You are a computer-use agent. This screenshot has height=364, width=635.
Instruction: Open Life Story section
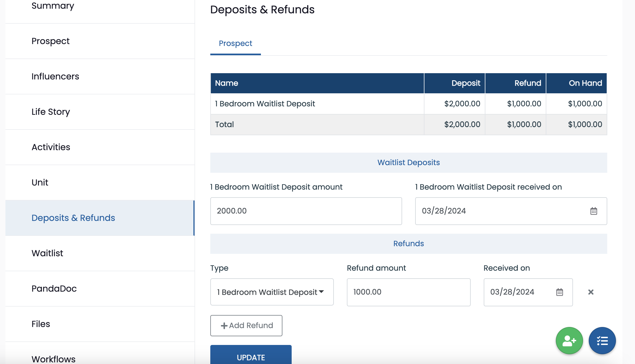pos(100,112)
